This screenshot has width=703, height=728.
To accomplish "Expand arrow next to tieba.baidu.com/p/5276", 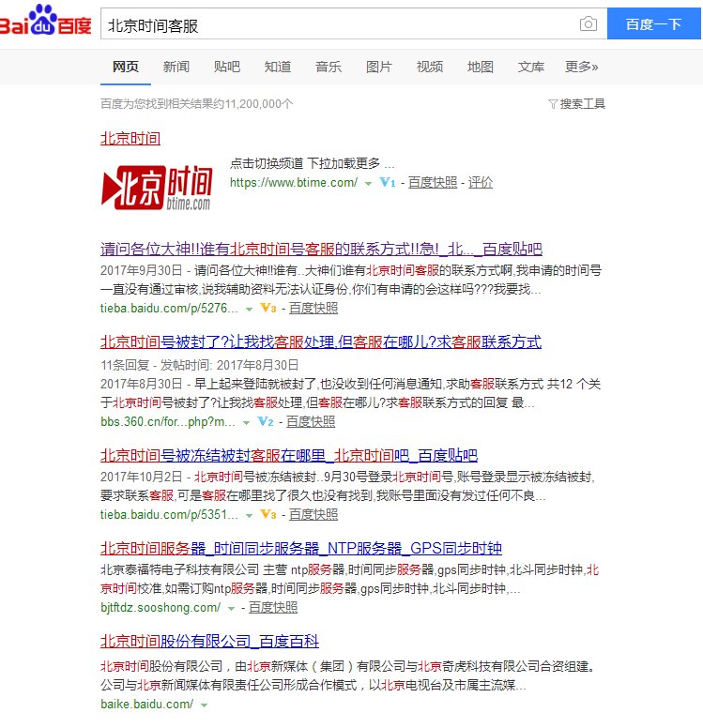I will 249,310.
